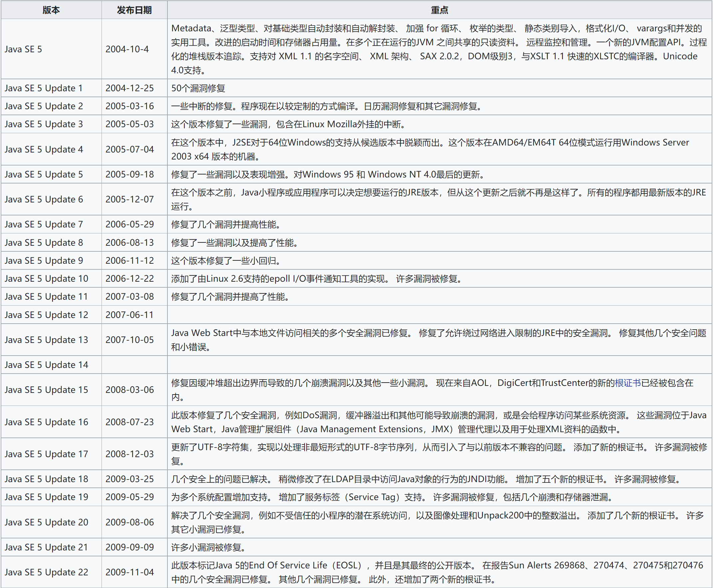Screen dimensions: 713x588
Task: Click the empty highlights cell for Update 12
Action: pos(439,315)
